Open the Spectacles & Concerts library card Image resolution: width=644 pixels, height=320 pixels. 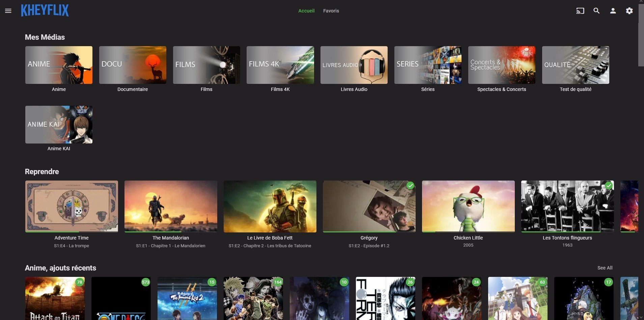[x=502, y=65]
